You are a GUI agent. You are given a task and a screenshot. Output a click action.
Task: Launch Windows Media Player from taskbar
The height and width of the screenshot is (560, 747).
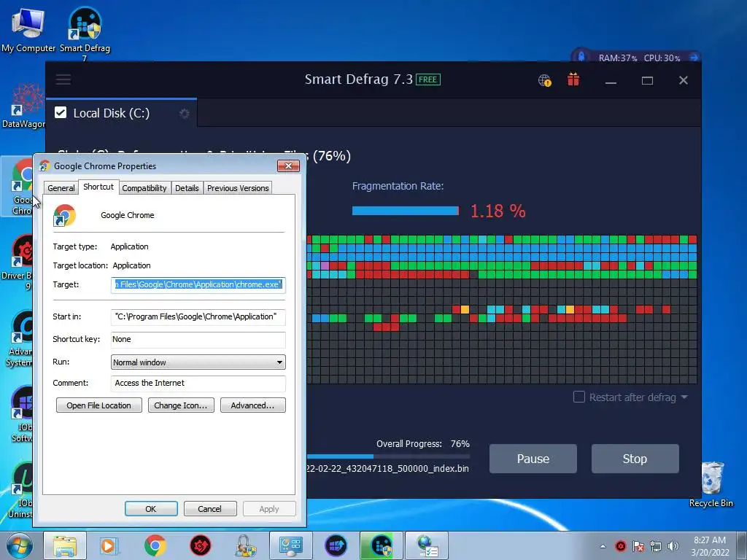109,545
